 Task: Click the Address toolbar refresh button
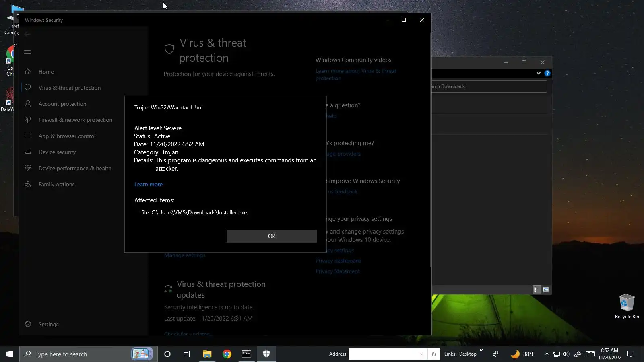(x=433, y=354)
